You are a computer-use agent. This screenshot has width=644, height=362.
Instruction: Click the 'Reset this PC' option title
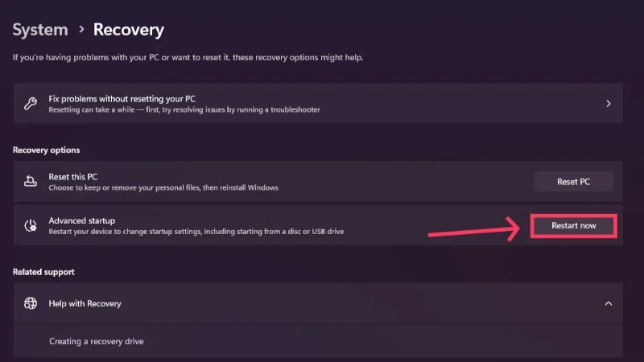(73, 176)
